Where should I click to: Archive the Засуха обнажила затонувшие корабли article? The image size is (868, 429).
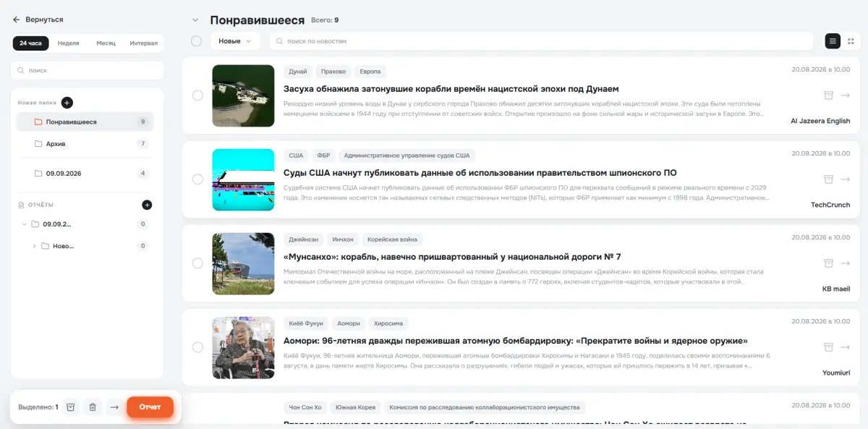[x=828, y=95]
